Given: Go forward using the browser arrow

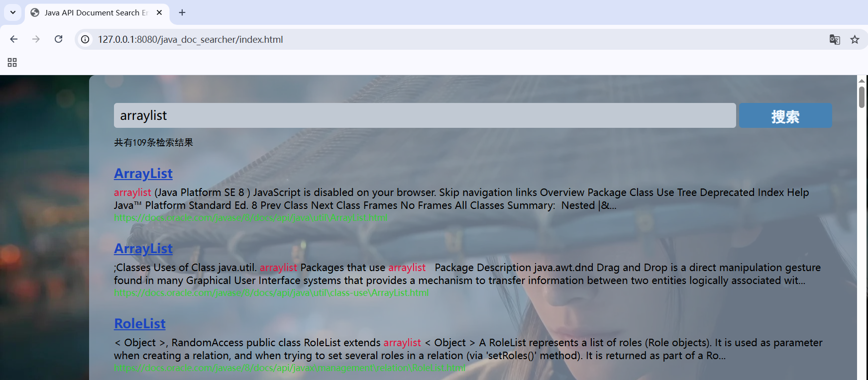Looking at the screenshot, I should [x=36, y=39].
